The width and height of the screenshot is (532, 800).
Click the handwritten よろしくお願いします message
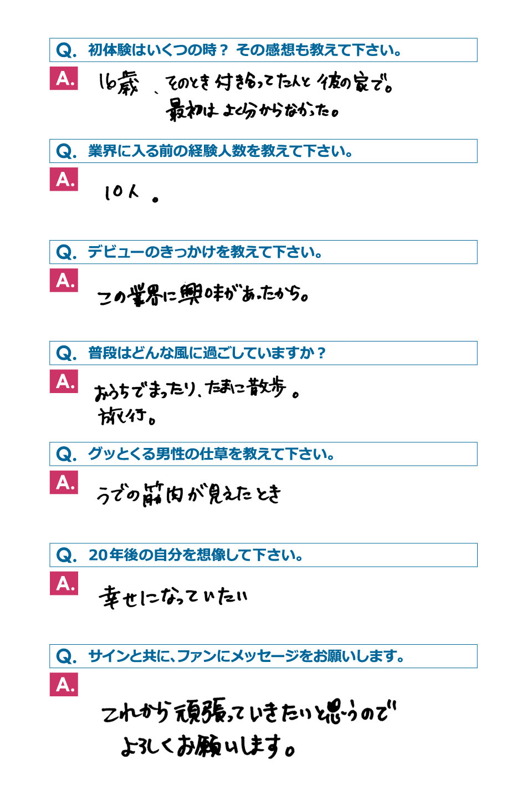tap(208, 746)
